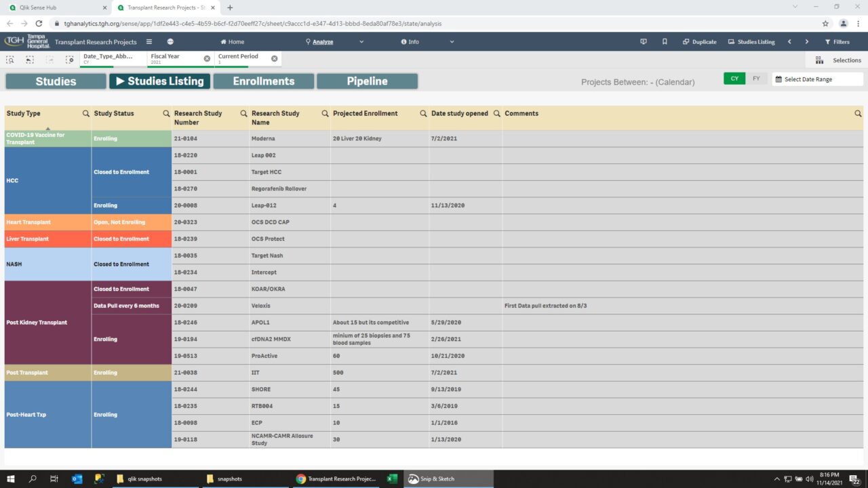Image resolution: width=868 pixels, height=488 pixels.
Task: Navigate to next sheet with right arrow
Action: coord(806,41)
